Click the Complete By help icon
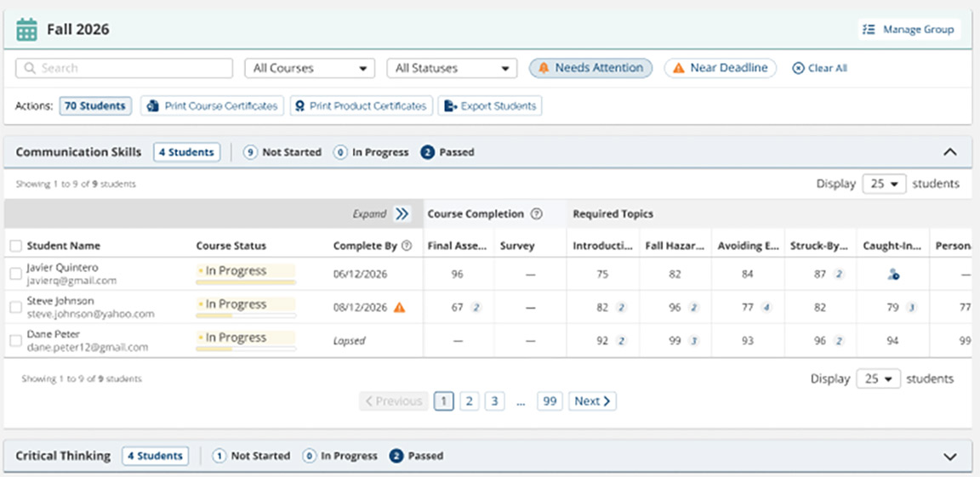 click(407, 246)
